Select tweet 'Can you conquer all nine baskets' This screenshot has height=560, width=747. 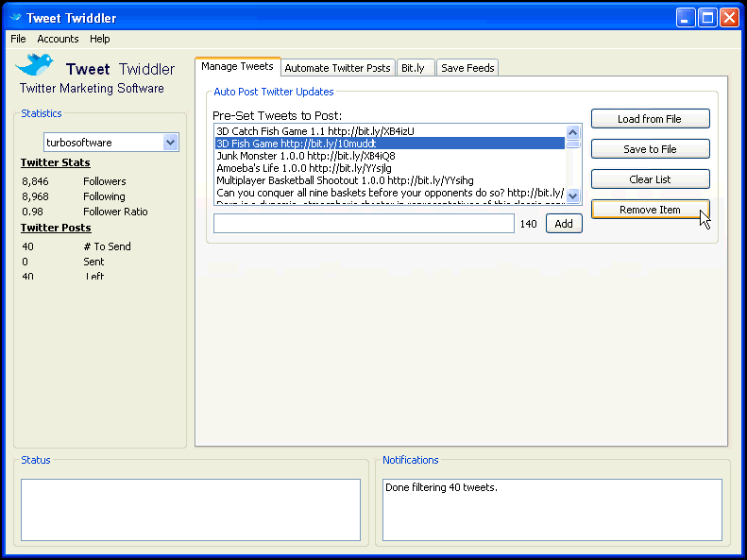[390, 193]
